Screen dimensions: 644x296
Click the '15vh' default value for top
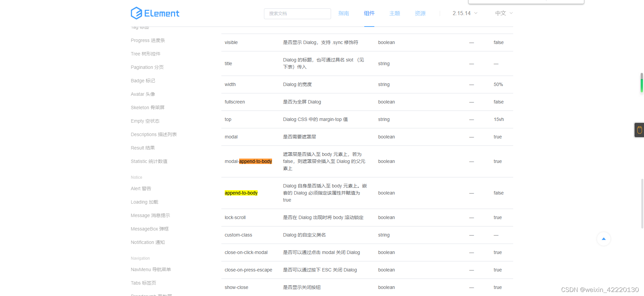point(499,119)
